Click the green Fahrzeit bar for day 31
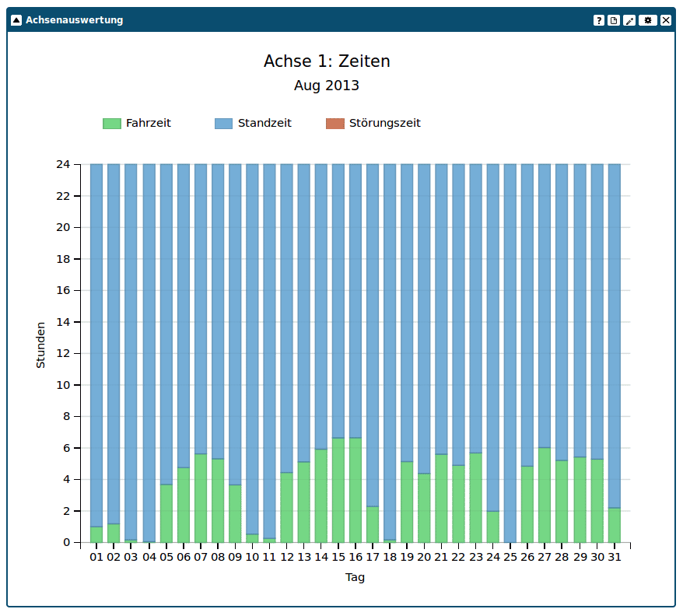Viewport: 683px width, 616px height. click(x=614, y=525)
